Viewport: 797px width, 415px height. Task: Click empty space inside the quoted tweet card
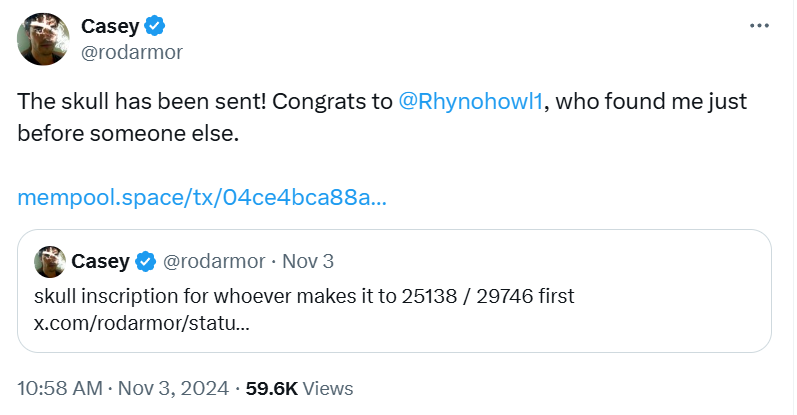click(x=600, y=325)
